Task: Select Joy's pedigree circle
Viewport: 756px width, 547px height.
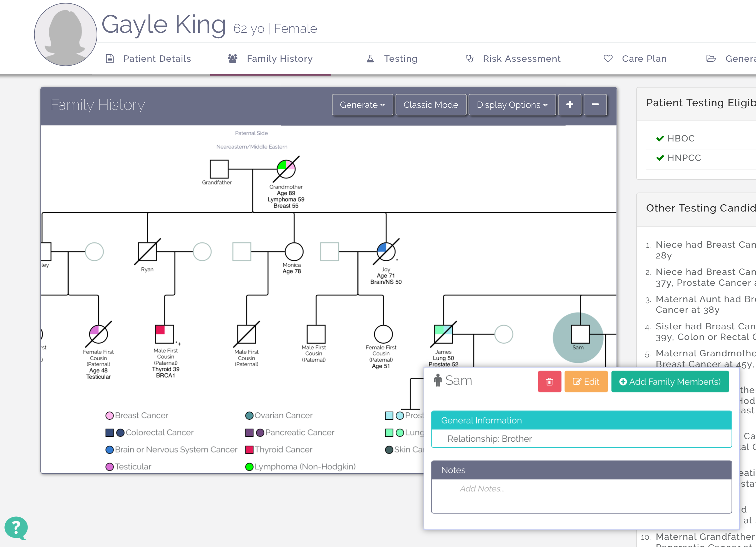Action: (x=386, y=252)
